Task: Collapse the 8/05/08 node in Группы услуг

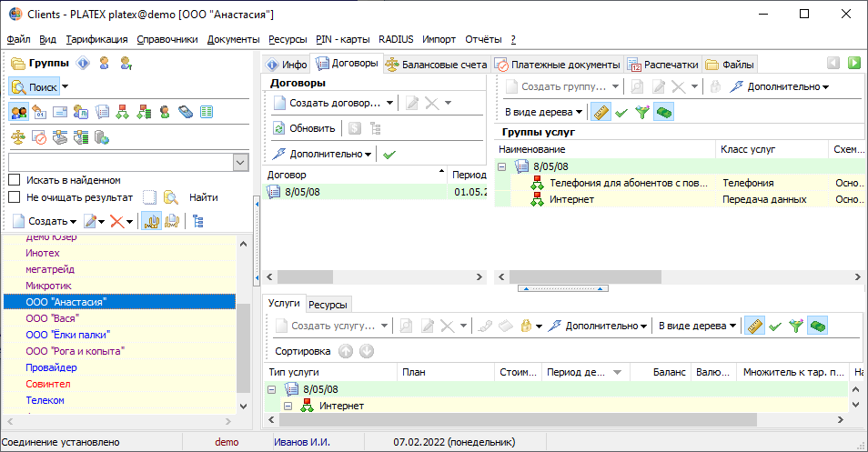Action: 501,166
